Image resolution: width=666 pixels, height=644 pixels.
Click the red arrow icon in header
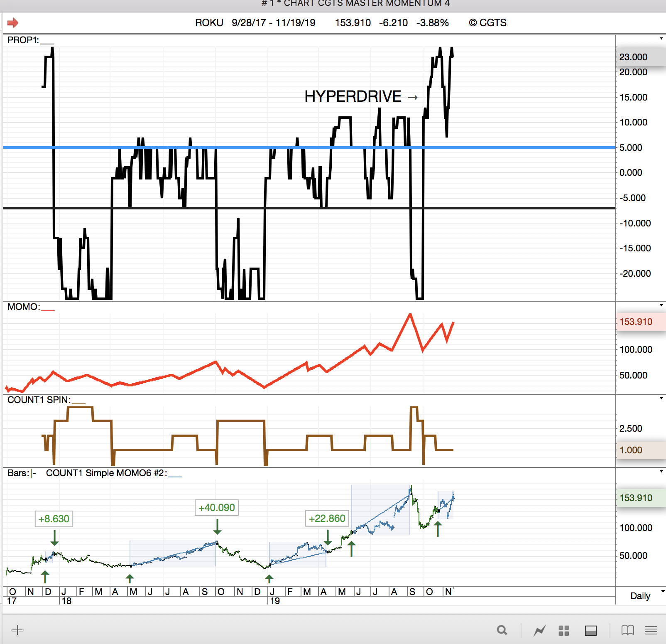[x=13, y=23]
